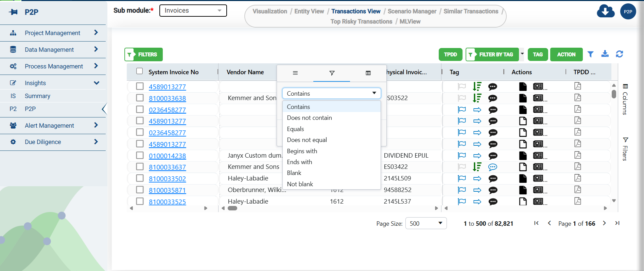The width and height of the screenshot is (644, 271).
Task: Open the Filters side panel
Action: [625, 149]
